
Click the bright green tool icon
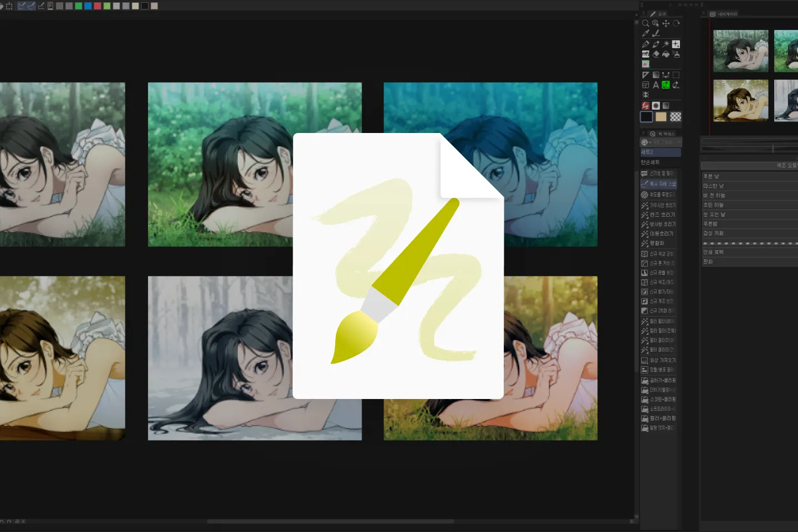point(666,85)
